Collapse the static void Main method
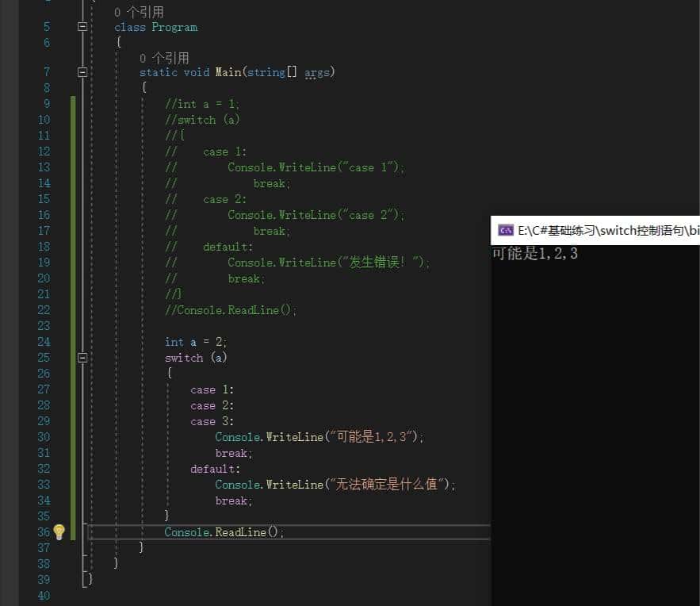 point(82,72)
